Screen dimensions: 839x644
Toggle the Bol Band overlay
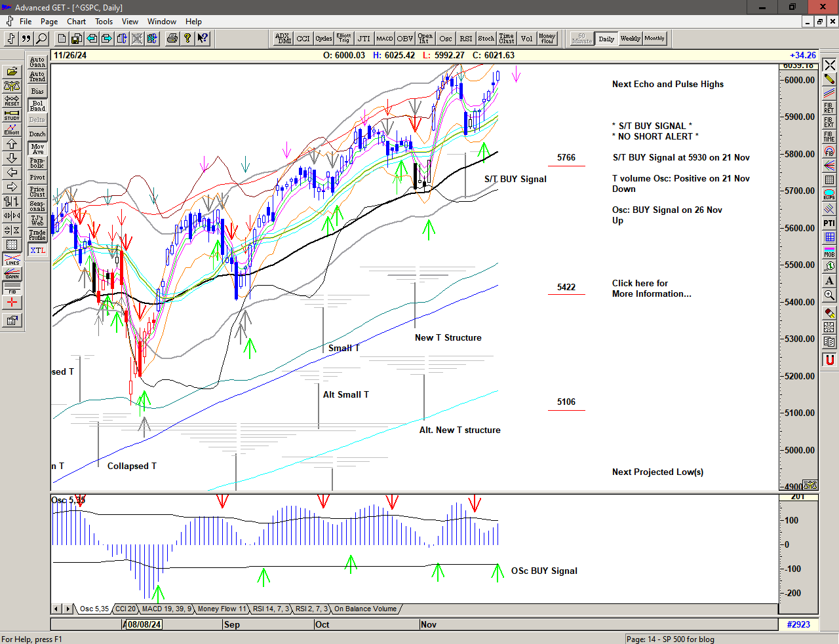coord(37,105)
